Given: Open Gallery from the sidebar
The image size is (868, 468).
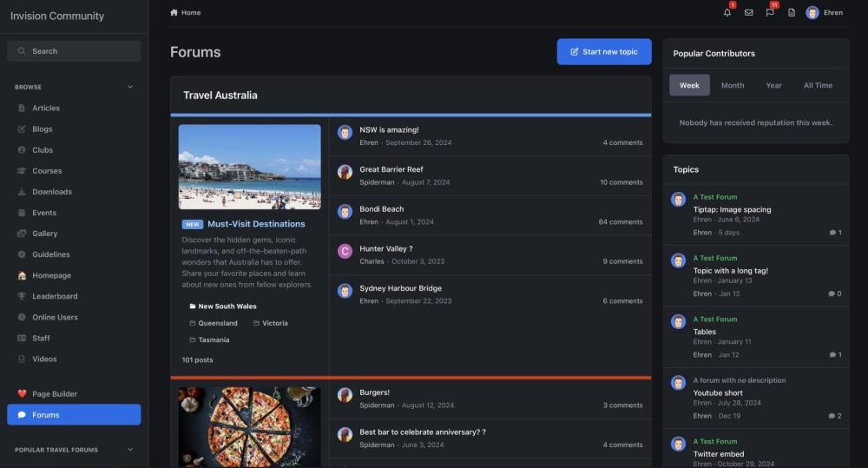Looking at the screenshot, I should [44, 234].
